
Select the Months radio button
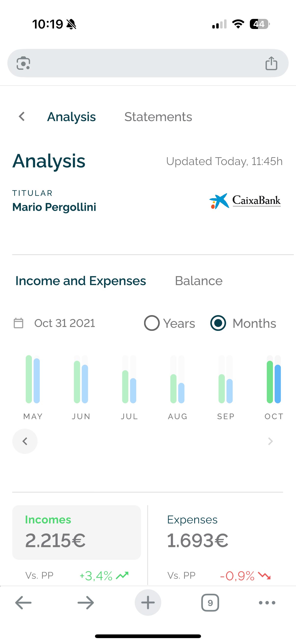(218, 323)
